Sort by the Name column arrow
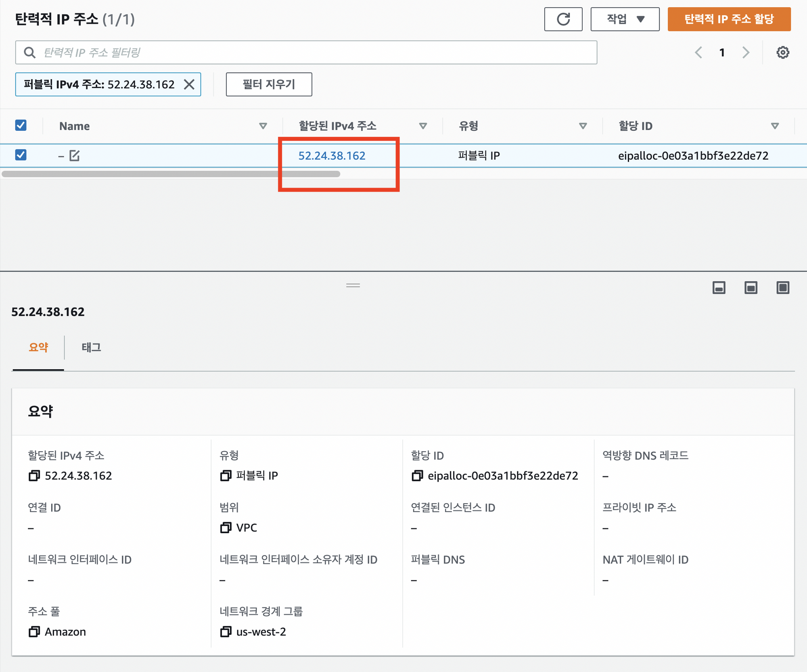 coord(263,126)
